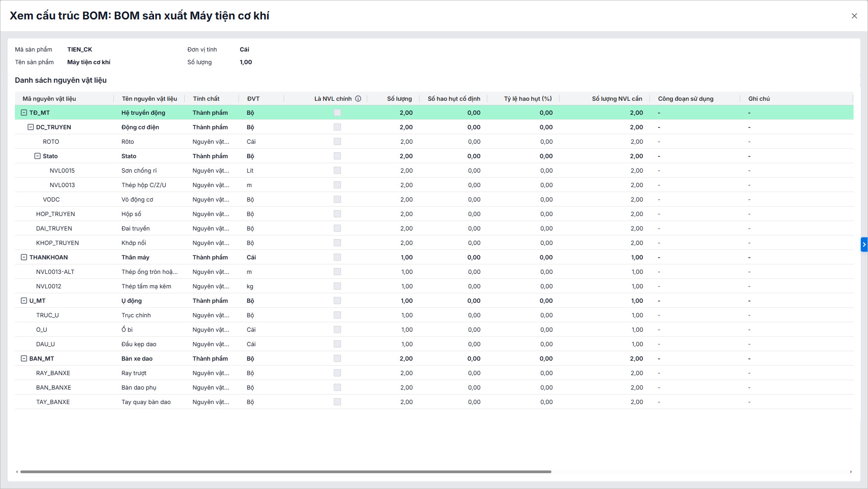The height and width of the screenshot is (489, 868).
Task: Click the horizontal scrollbar thumb
Action: click(285, 472)
